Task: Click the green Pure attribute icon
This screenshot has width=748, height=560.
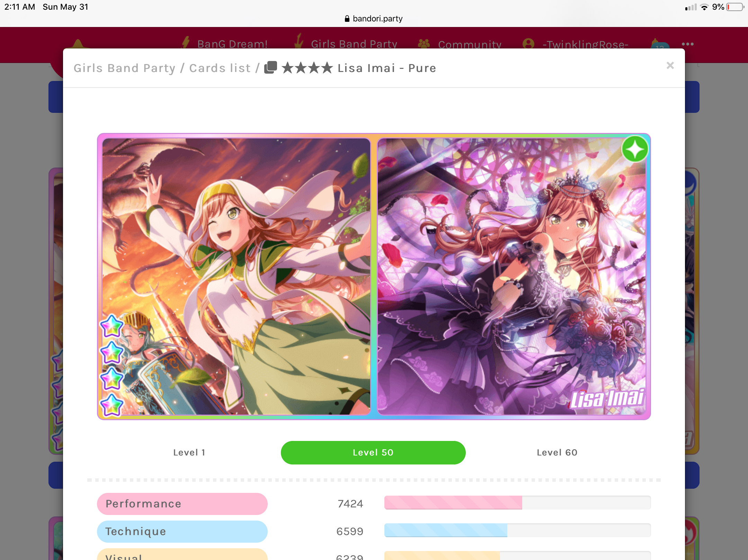Action: click(635, 149)
